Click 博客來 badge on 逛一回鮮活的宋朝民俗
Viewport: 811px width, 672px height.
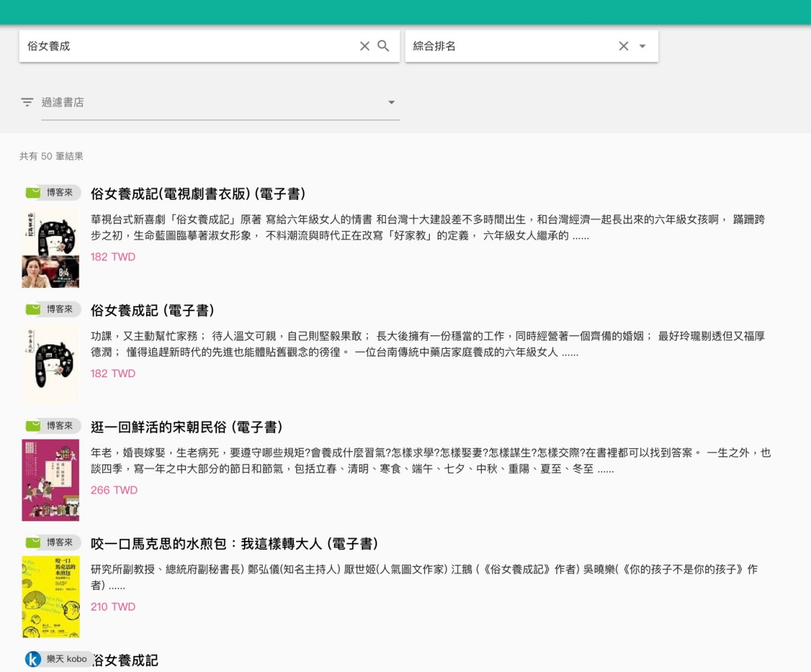click(x=53, y=426)
